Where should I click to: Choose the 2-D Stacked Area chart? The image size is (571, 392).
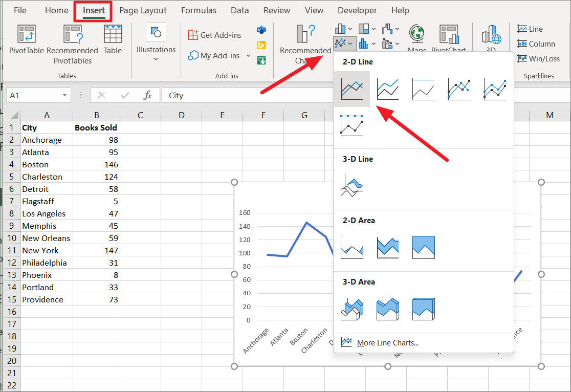coord(387,248)
